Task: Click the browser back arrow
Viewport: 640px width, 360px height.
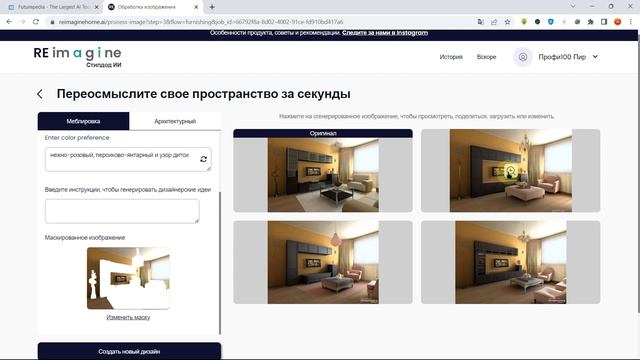Action: [x=9, y=22]
